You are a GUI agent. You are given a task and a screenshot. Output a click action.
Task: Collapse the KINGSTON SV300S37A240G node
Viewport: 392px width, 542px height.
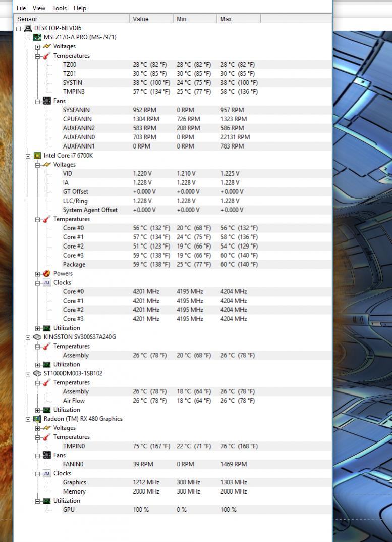click(28, 338)
